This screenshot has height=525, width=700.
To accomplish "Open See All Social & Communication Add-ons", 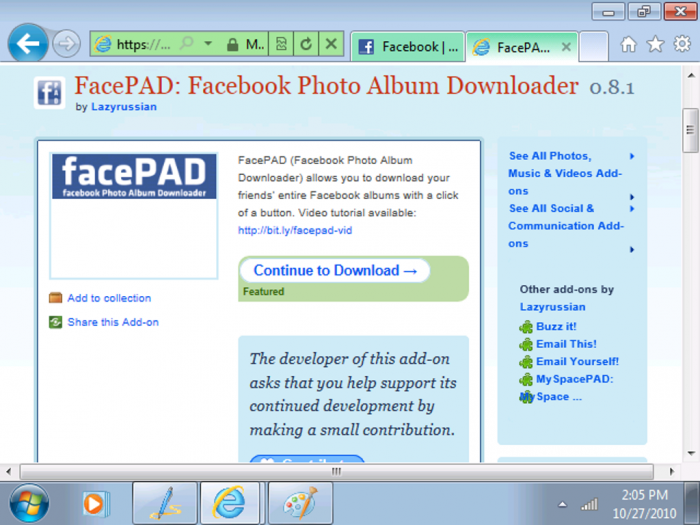I will tap(566, 226).
